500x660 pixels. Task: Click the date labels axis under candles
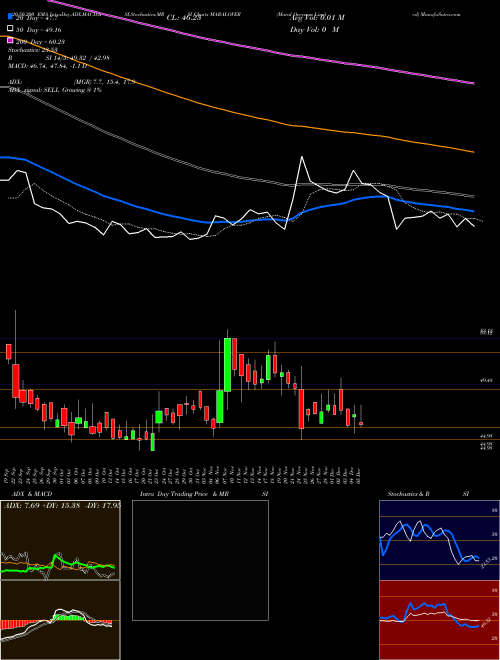point(184,475)
